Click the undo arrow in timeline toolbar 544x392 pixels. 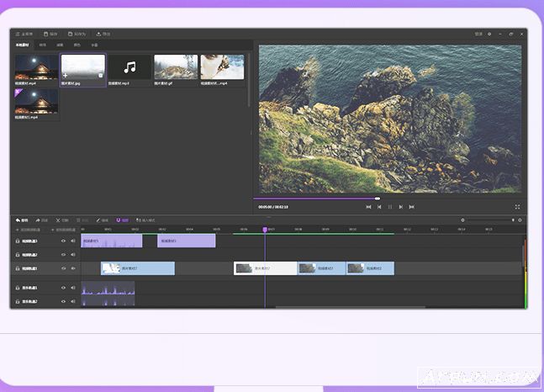click(21, 220)
